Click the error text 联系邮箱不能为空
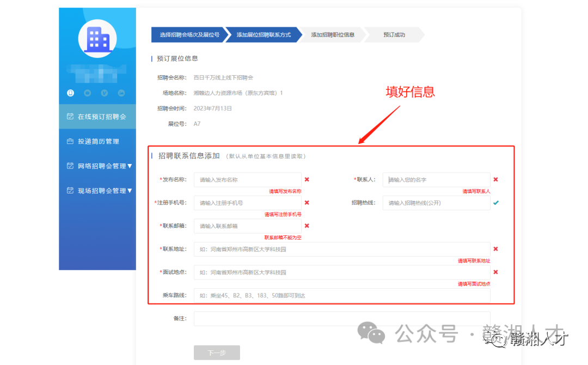This screenshot has width=588, height=365. [283, 238]
